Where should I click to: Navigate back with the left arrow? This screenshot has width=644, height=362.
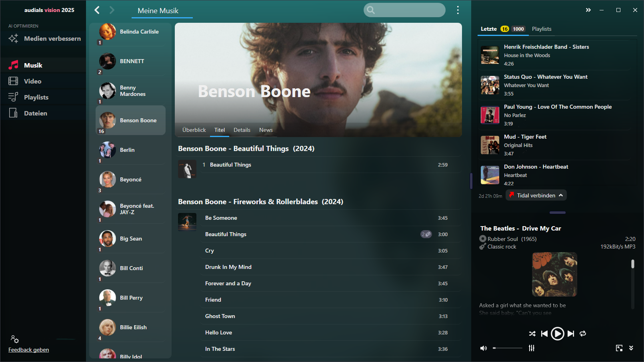click(97, 10)
